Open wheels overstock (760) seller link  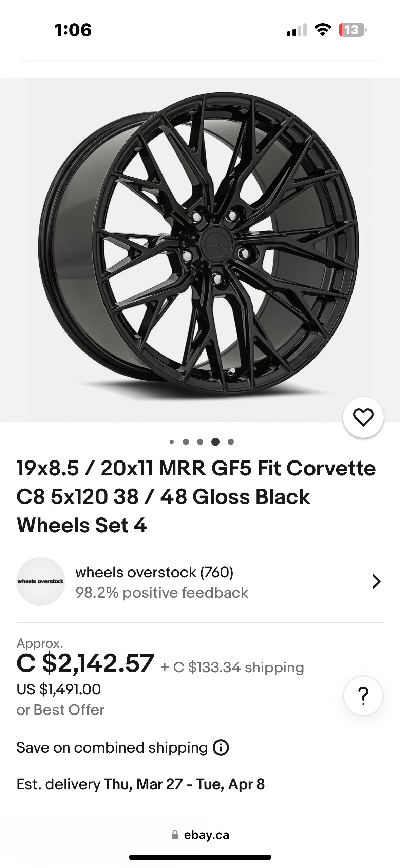[x=154, y=572]
